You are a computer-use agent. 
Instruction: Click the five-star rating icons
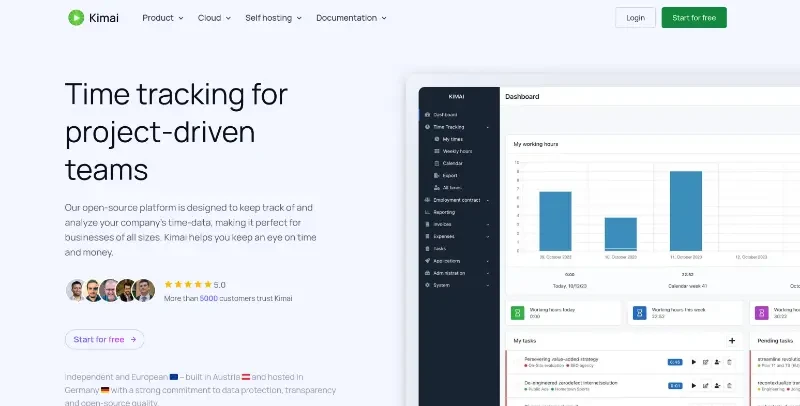click(x=186, y=284)
